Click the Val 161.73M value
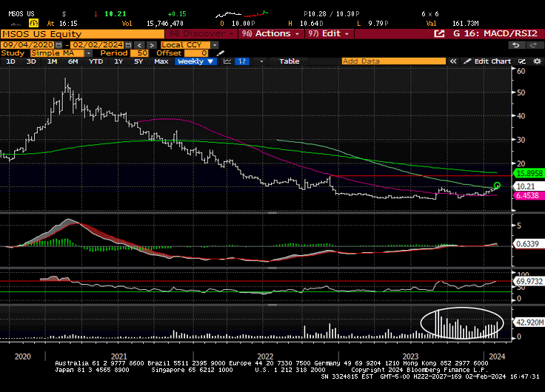 pos(466,24)
